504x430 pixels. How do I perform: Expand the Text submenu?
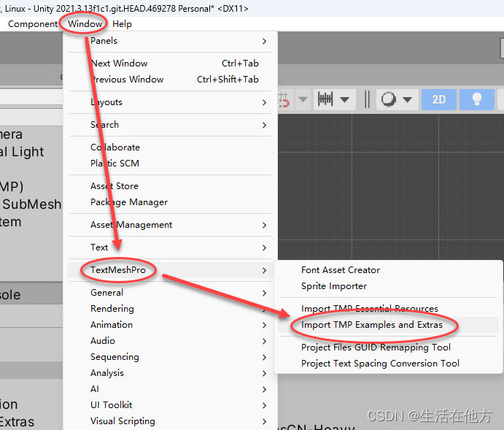[x=171, y=247]
